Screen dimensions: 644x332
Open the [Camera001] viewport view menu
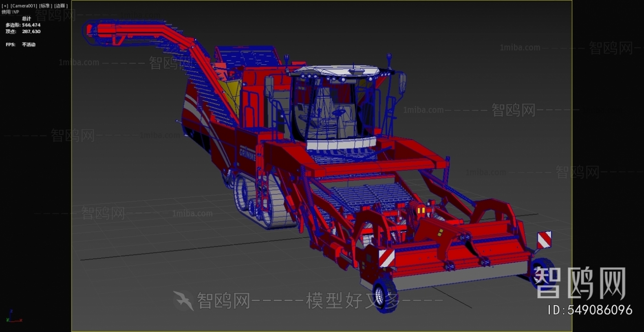point(24,6)
